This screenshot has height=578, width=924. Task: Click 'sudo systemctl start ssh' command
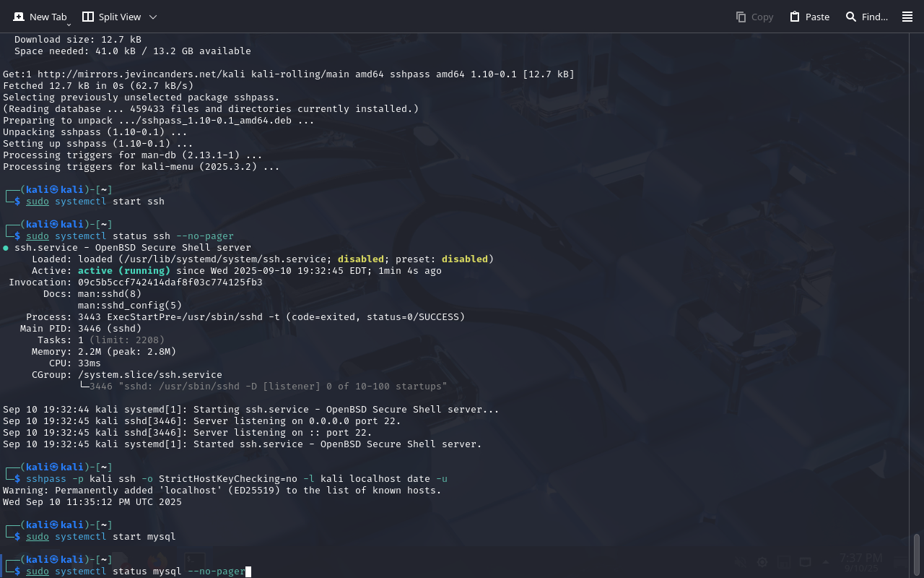95,202
